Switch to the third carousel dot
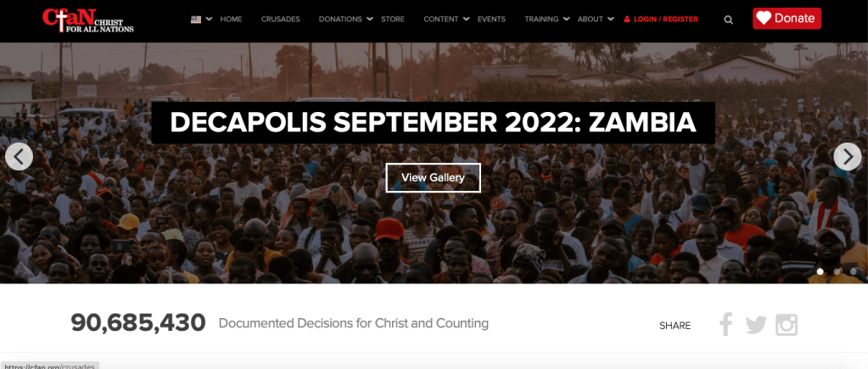This screenshot has width=868, height=369. [854, 271]
